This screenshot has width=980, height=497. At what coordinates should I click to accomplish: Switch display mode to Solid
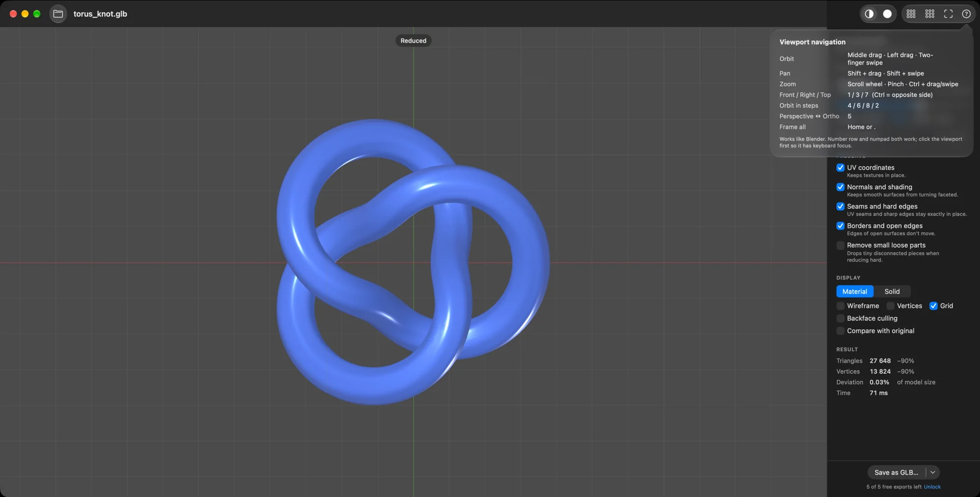[892, 291]
